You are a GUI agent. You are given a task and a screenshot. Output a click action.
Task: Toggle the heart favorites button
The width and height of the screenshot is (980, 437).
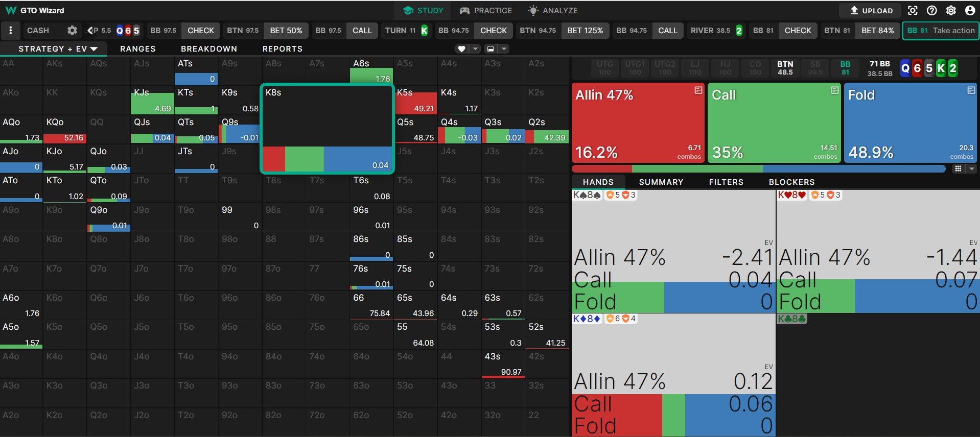[462, 49]
